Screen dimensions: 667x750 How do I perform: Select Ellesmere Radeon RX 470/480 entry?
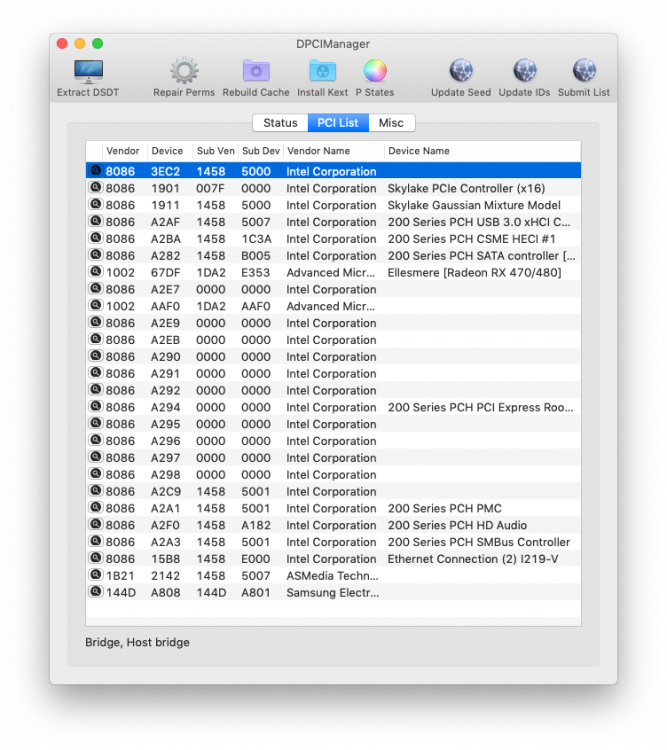[475, 273]
